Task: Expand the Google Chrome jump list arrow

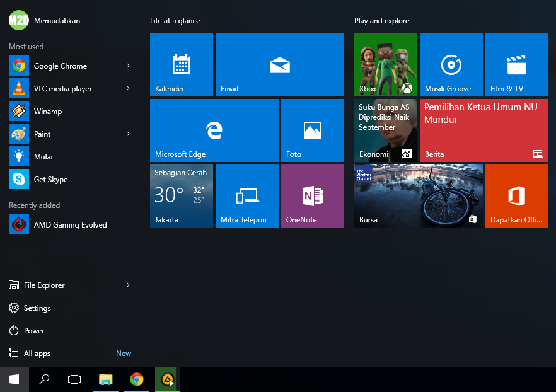Action: [x=128, y=66]
